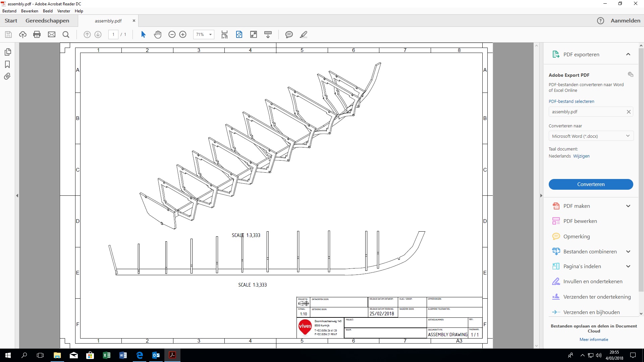Open the Bewerken menu

tap(30, 11)
